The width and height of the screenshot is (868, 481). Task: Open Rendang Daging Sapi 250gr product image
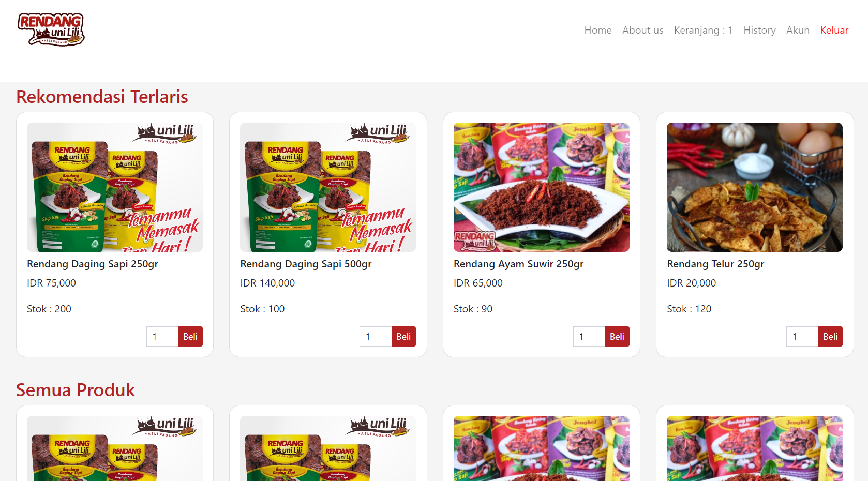coord(115,187)
